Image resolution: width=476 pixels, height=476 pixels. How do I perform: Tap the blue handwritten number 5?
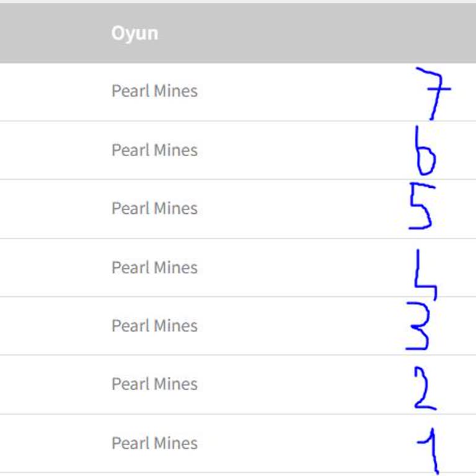coord(421,208)
